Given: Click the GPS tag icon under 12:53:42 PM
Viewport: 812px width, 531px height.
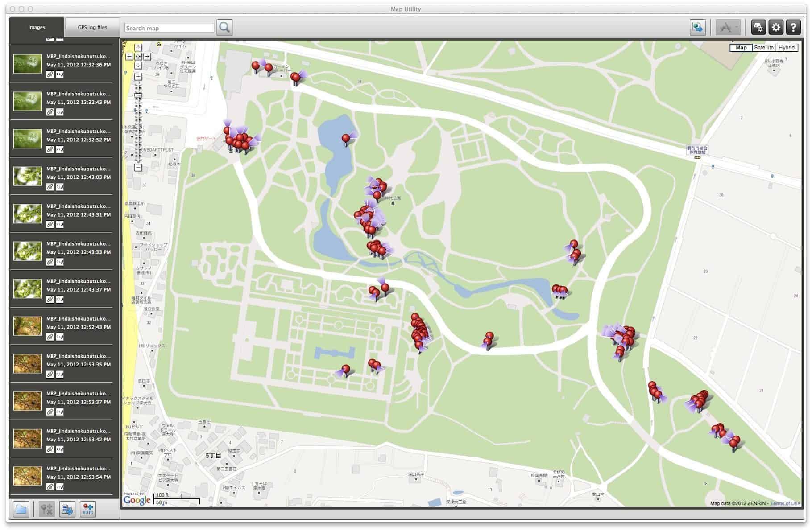Looking at the screenshot, I should [x=50, y=449].
